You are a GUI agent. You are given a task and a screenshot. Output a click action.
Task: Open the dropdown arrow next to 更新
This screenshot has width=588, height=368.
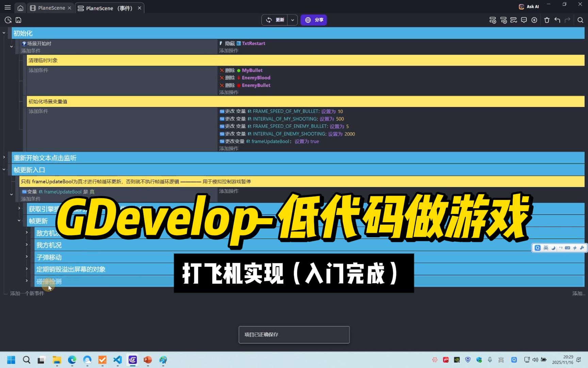pyautogui.click(x=292, y=20)
